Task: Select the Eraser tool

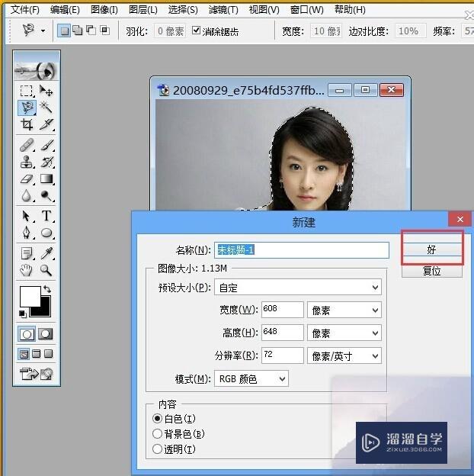Action: [x=27, y=179]
